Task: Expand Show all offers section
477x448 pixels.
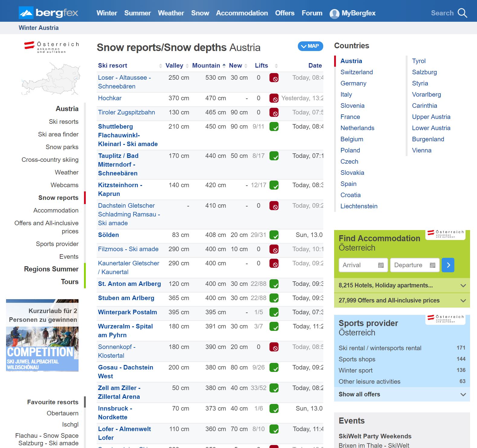Action: (402, 394)
